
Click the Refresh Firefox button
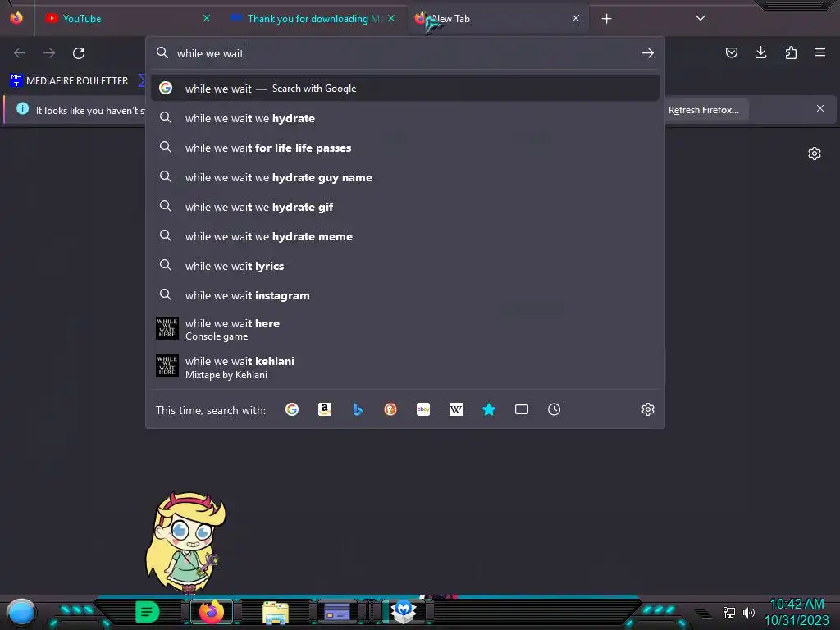click(x=703, y=110)
